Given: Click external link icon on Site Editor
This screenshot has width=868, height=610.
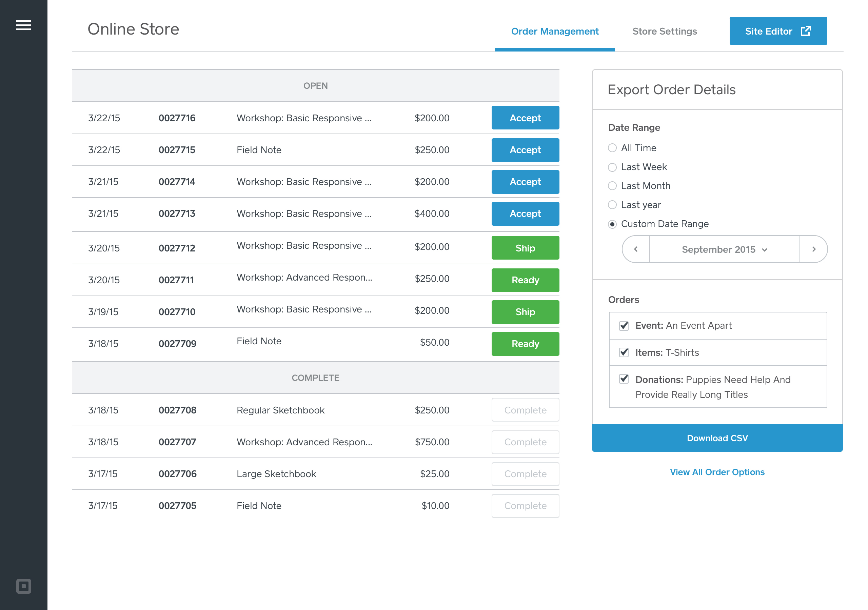Looking at the screenshot, I should tap(806, 31).
